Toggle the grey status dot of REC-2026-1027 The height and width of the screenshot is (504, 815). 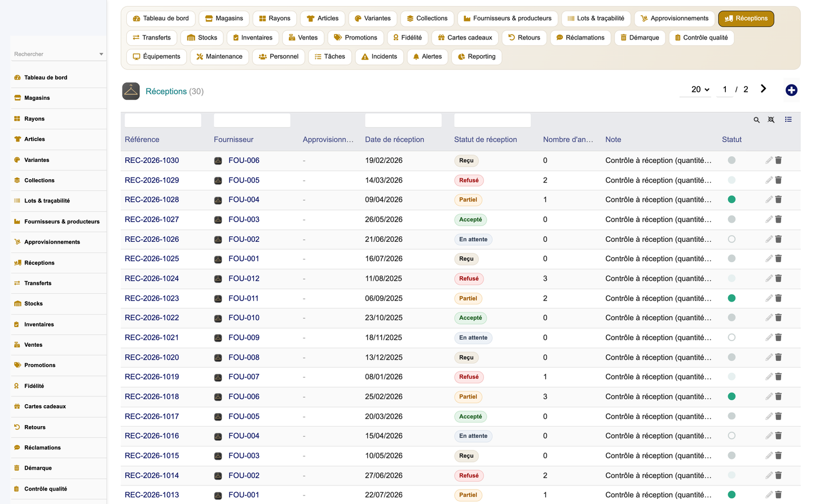[x=732, y=219]
